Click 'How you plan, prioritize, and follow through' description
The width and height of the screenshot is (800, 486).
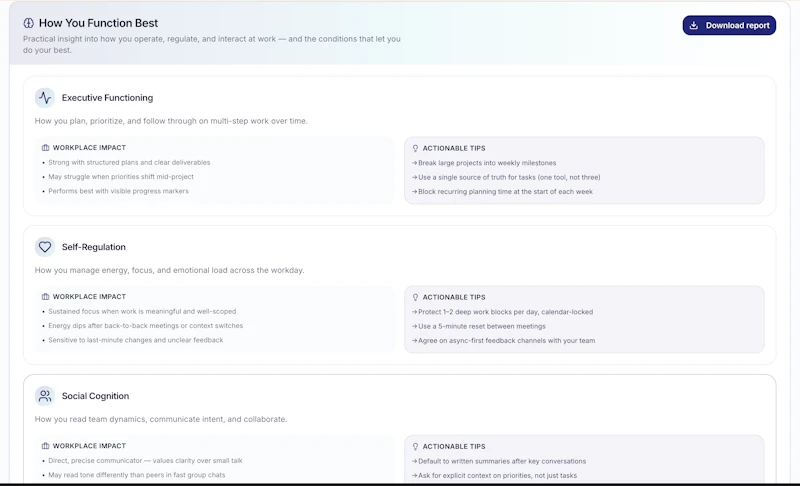tap(171, 121)
